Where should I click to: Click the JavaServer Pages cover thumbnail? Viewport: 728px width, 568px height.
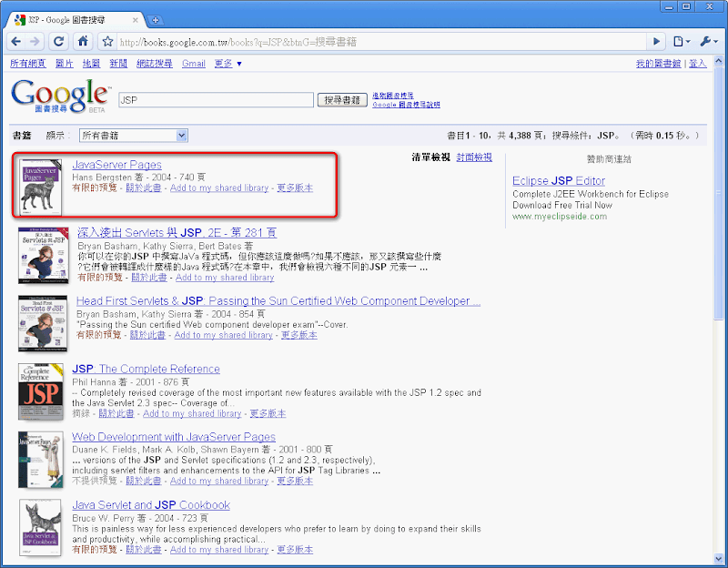click(40, 188)
